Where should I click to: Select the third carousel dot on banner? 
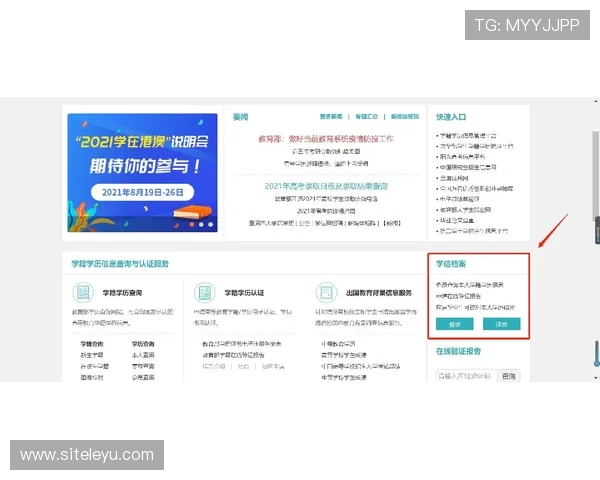point(210,224)
